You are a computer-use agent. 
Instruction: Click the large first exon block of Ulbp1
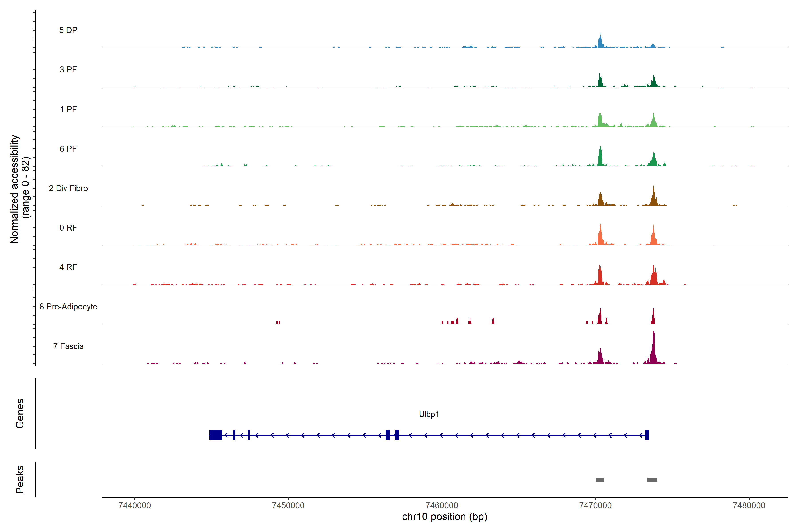pyautogui.click(x=215, y=435)
